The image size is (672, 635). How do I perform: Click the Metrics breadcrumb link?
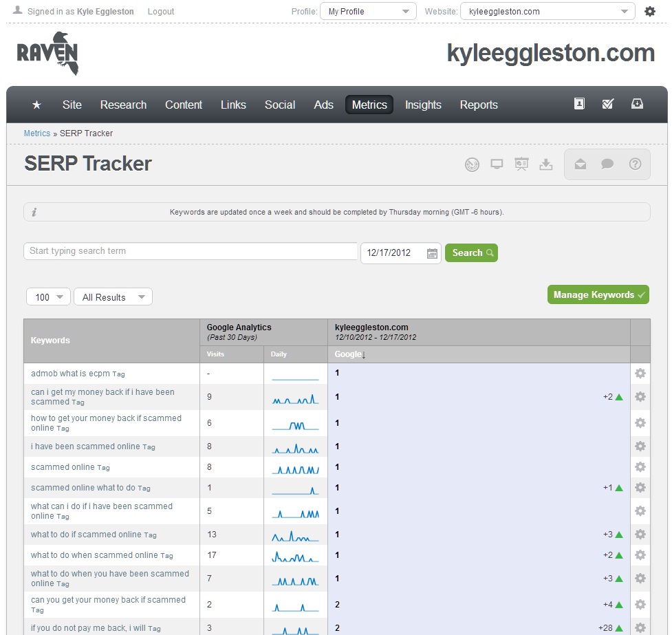37,133
